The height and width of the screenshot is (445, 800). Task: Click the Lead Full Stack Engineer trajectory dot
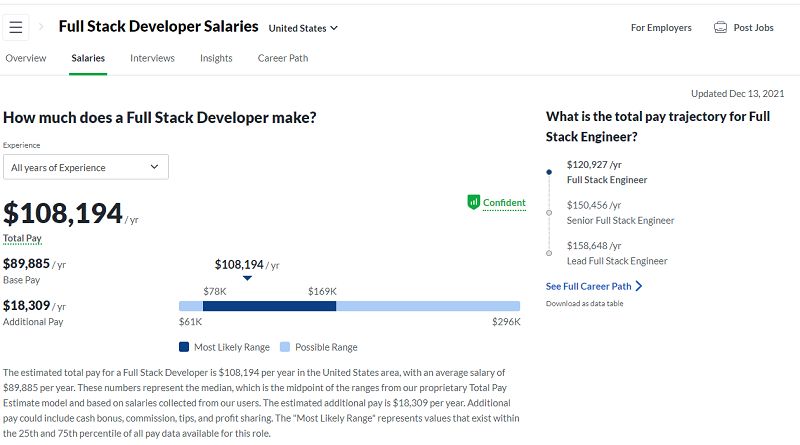point(548,253)
